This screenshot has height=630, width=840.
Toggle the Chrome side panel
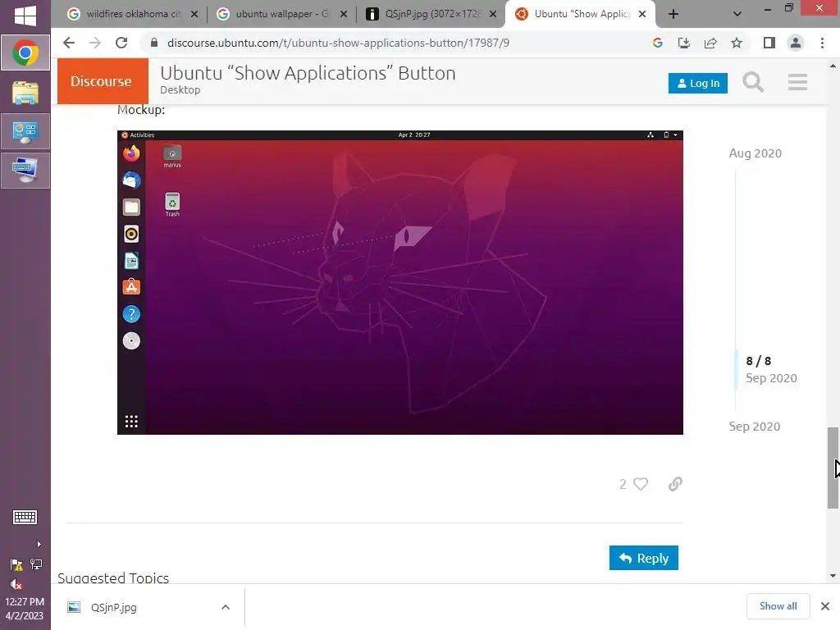click(769, 43)
